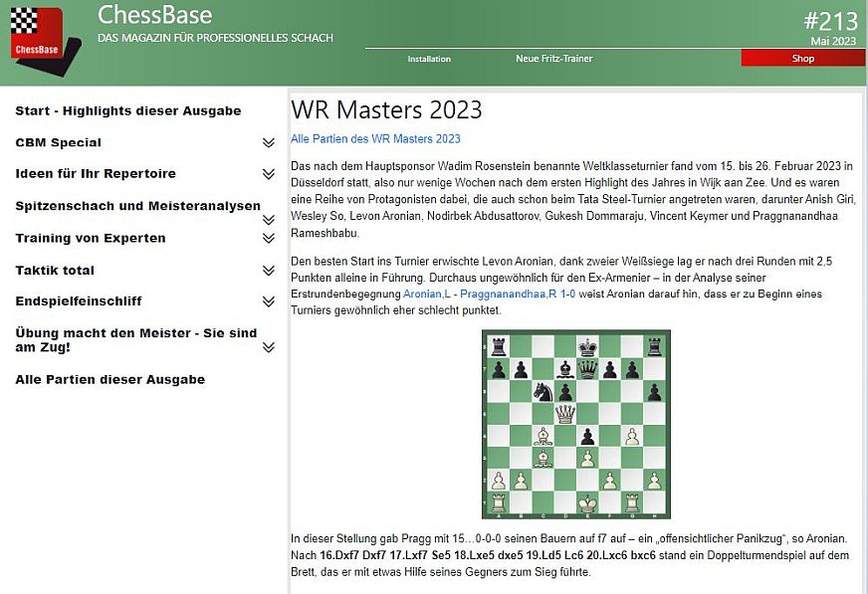
Task: Open the Aronian,L game link
Action: point(426,296)
